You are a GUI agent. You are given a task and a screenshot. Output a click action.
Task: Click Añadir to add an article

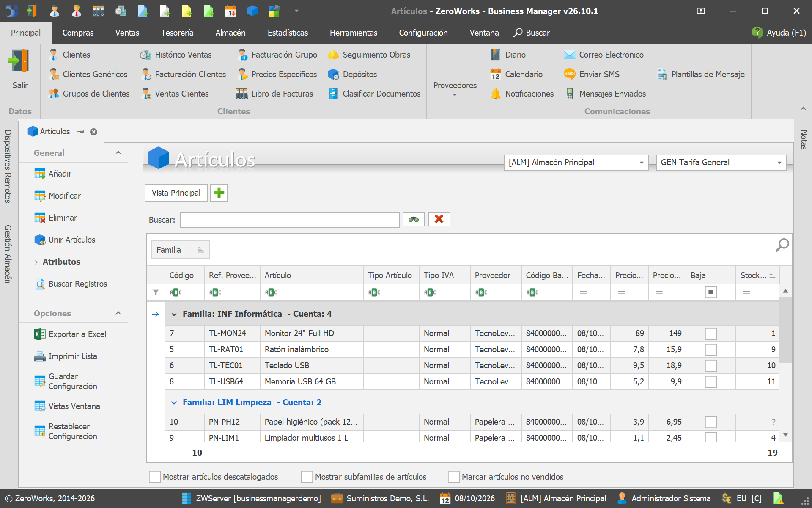[53, 174]
